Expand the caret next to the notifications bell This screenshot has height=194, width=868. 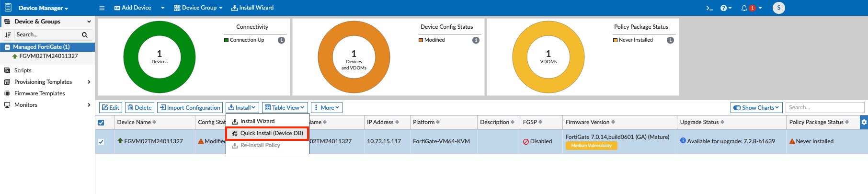760,8
